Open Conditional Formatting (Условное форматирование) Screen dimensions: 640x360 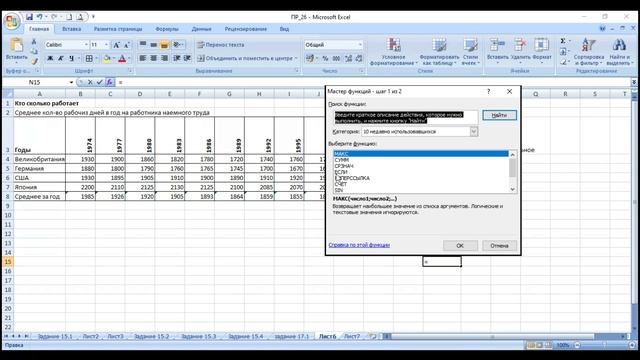[x=393, y=51]
